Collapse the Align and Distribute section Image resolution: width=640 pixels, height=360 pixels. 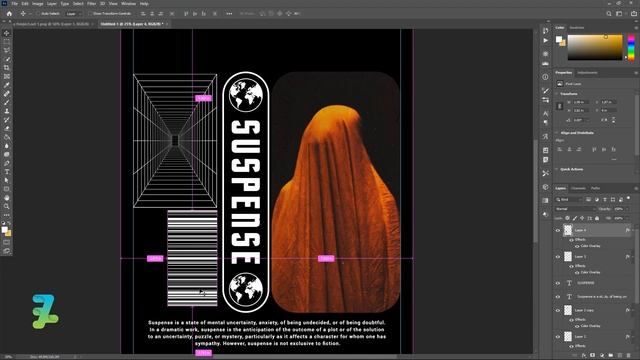tap(557, 133)
